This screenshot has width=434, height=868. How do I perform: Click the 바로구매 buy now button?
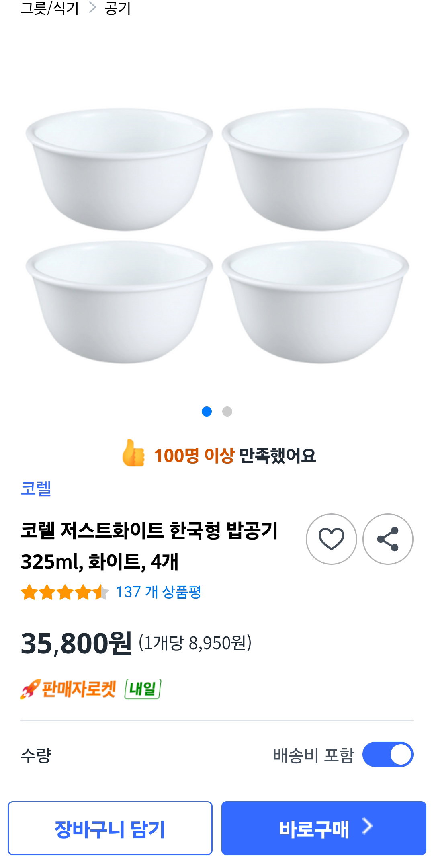[x=324, y=828]
